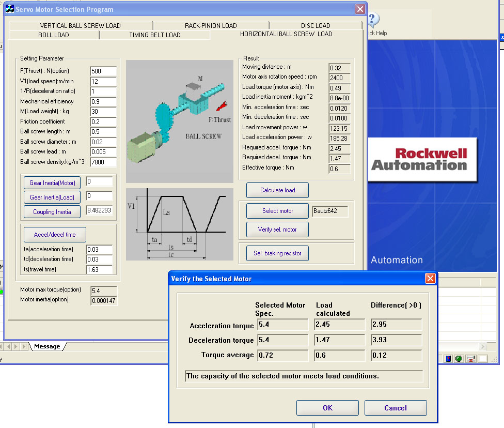Click the Verify sel. motor button
Viewport: 504px width, 428px height.
(277, 230)
